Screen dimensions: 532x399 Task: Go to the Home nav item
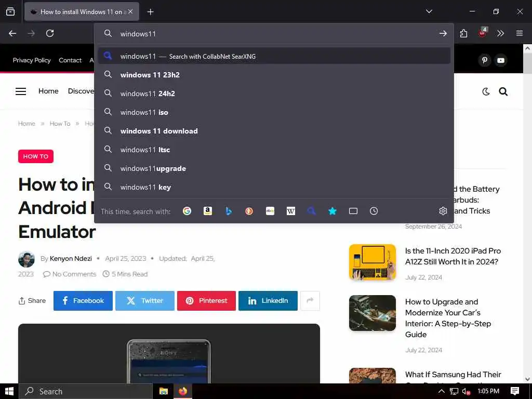pyautogui.click(x=48, y=91)
